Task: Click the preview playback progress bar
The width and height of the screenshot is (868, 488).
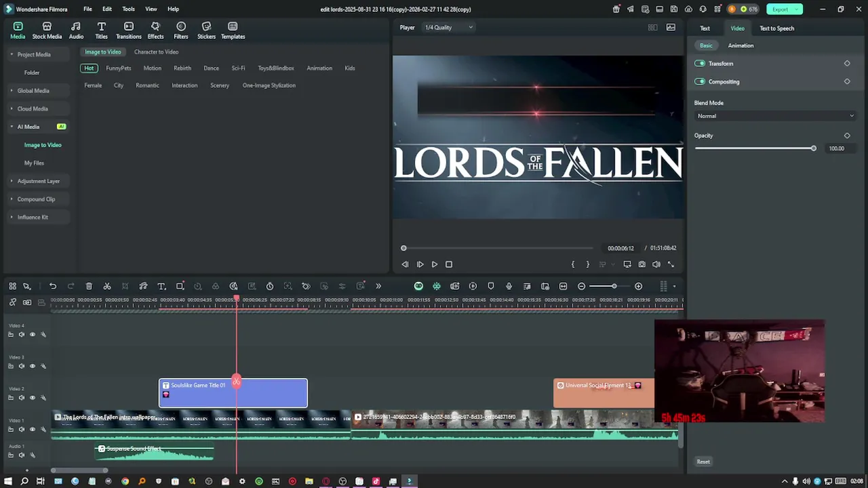Action: (x=498, y=248)
